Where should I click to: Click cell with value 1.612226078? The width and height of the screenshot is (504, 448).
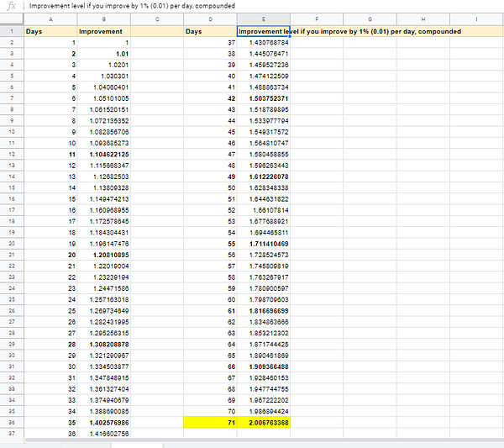tap(264, 177)
